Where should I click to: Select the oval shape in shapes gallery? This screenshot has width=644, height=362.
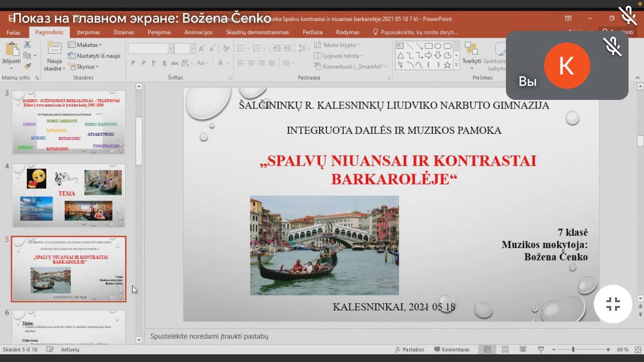[438, 46]
